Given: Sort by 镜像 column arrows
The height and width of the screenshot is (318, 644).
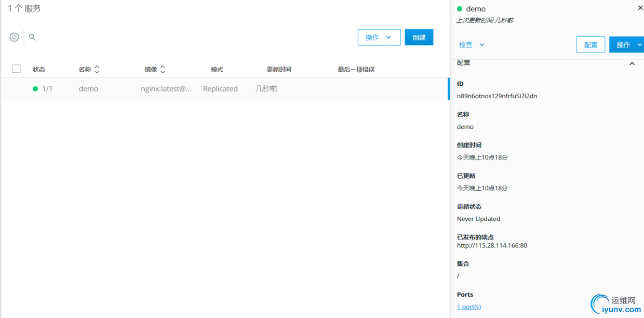Looking at the screenshot, I should click(x=163, y=70).
